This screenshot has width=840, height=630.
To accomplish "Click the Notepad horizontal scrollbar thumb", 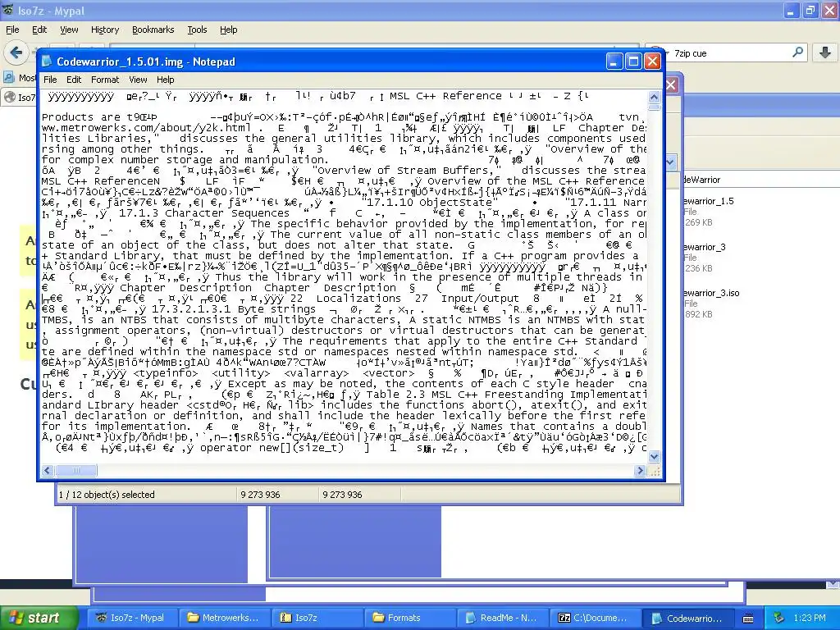I will (75, 470).
